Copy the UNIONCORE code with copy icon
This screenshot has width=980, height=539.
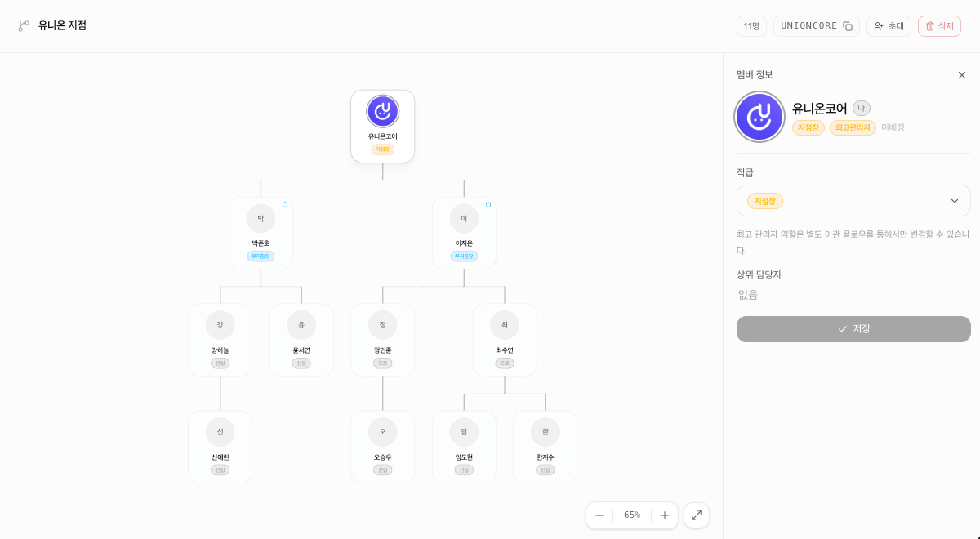coord(848,26)
